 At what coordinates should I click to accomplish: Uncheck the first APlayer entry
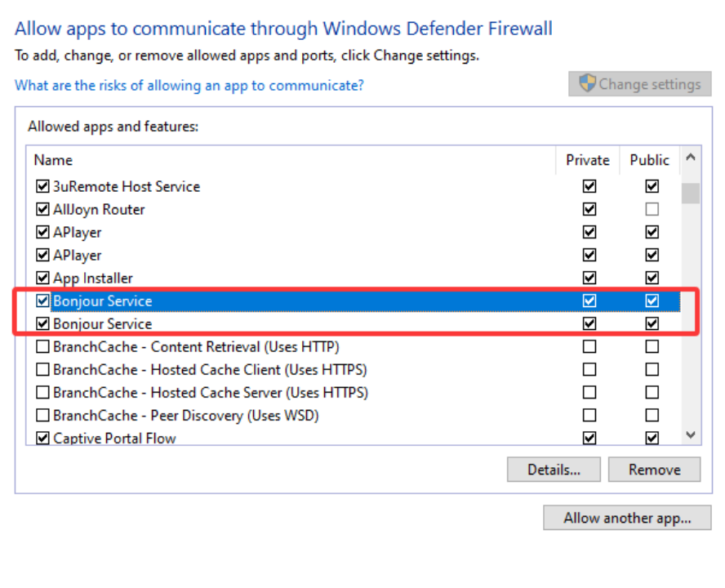click(42, 232)
